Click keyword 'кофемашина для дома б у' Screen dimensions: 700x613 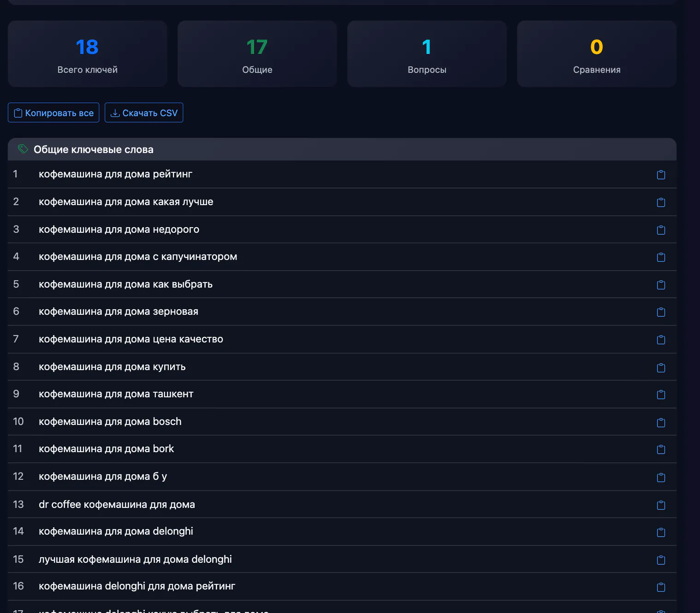103,477
